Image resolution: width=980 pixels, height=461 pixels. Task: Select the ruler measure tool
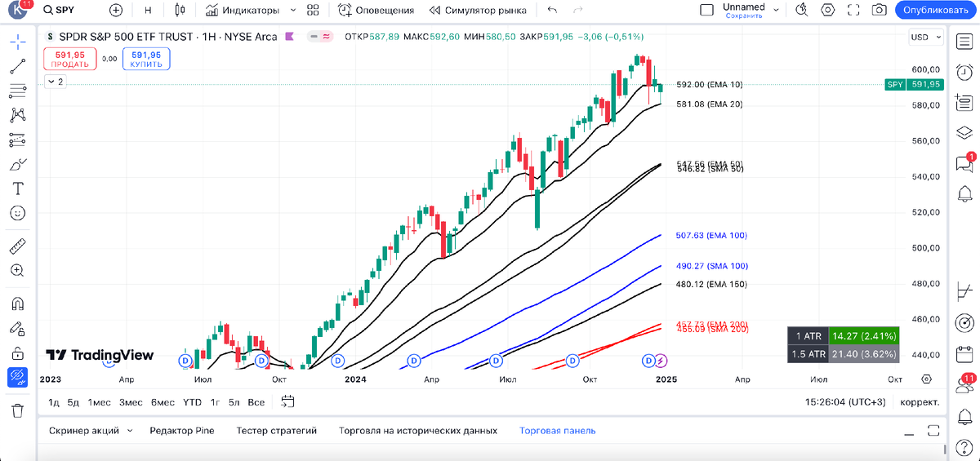(17, 246)
